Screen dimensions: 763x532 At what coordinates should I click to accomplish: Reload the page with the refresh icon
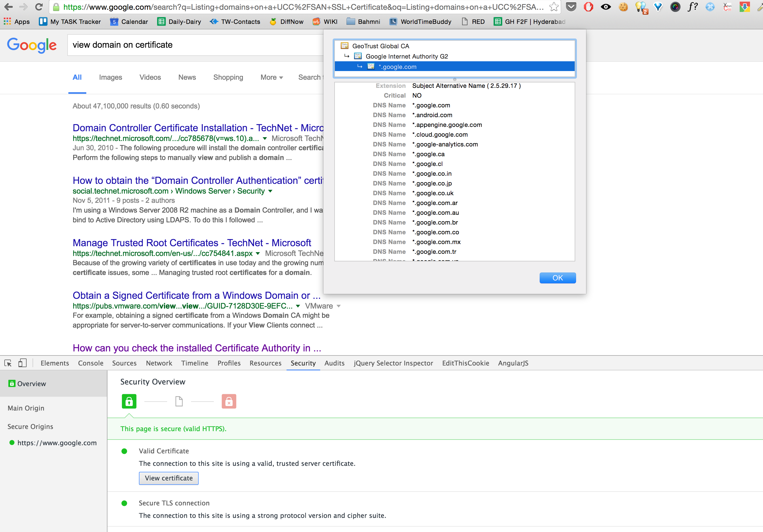pos(39,7)
